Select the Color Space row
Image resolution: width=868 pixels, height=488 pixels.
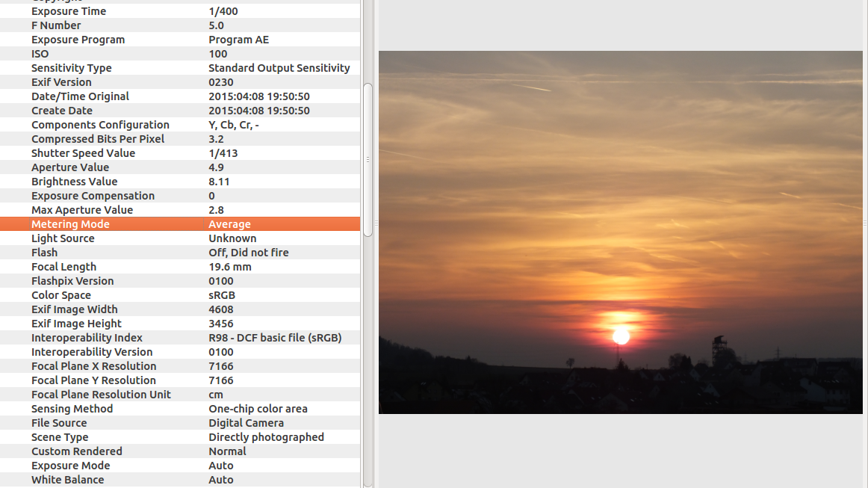180,295
